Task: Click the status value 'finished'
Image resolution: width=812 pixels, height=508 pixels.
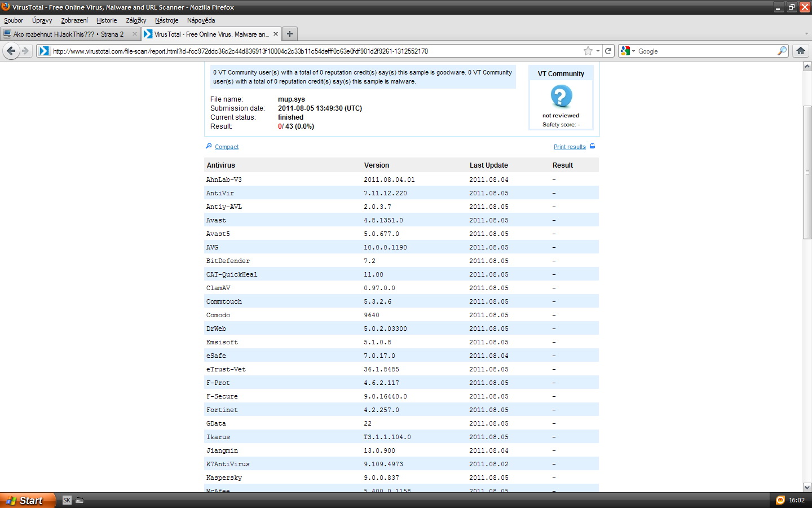Action: pyautogui.click(x=290, y=117)
